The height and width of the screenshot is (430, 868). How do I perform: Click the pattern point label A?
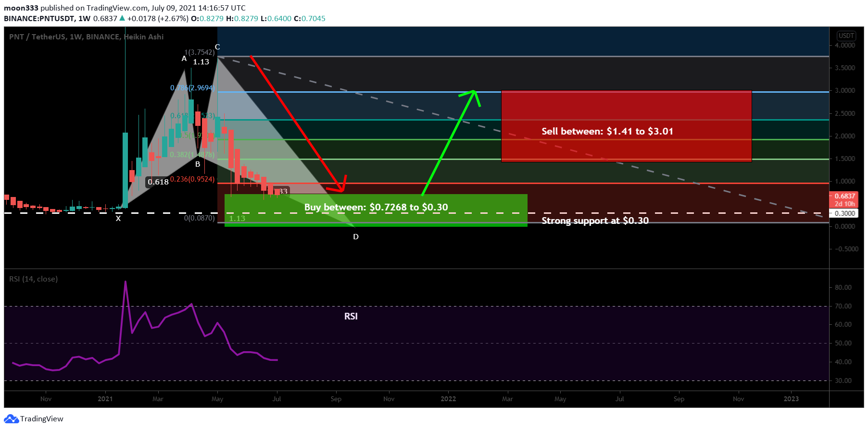(184, 59)
